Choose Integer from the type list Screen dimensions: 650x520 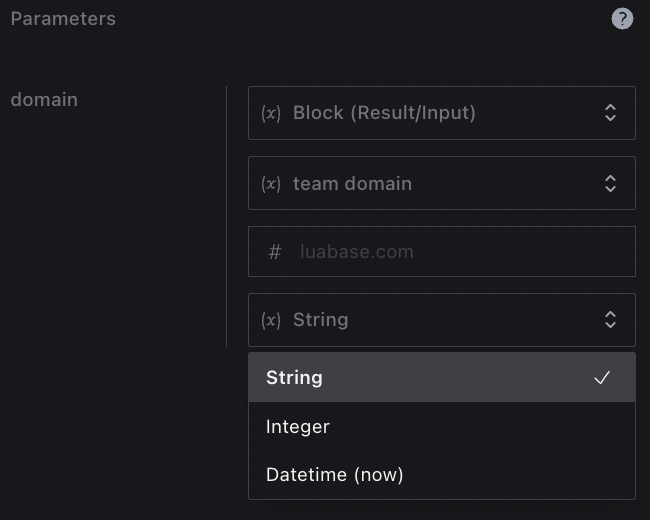tap(298, 427)
